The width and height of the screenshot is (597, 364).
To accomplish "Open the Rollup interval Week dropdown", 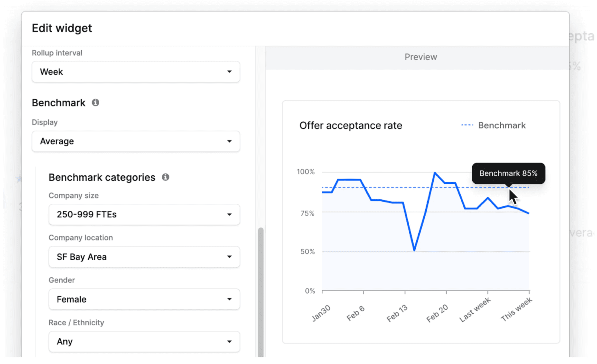I will (136, 72).
